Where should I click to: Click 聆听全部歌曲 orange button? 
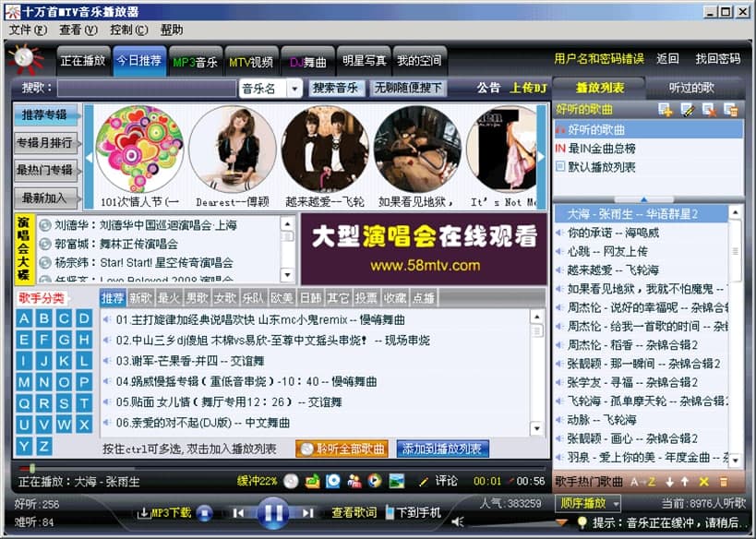(342, 449)
